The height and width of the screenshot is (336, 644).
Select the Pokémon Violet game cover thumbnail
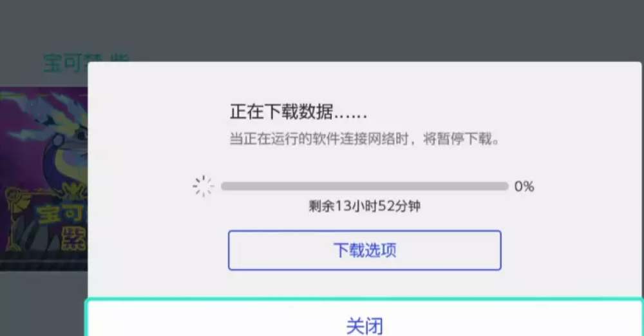pyautogui.click(x=44, y=179)
